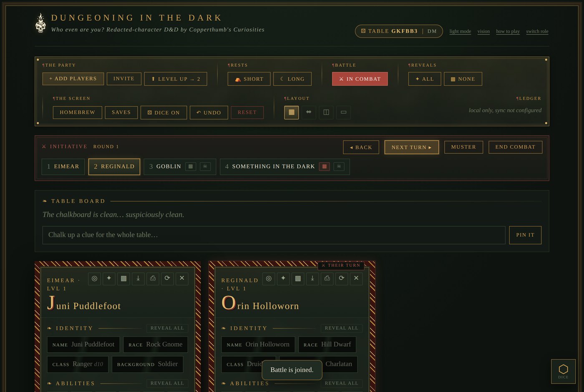
Task: Select the split two-column layout option
Action: coord(326,112)
